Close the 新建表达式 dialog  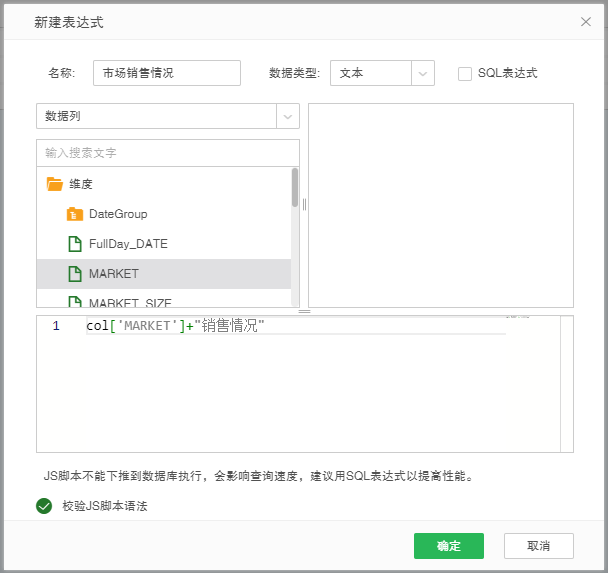(x=585, y=21)
